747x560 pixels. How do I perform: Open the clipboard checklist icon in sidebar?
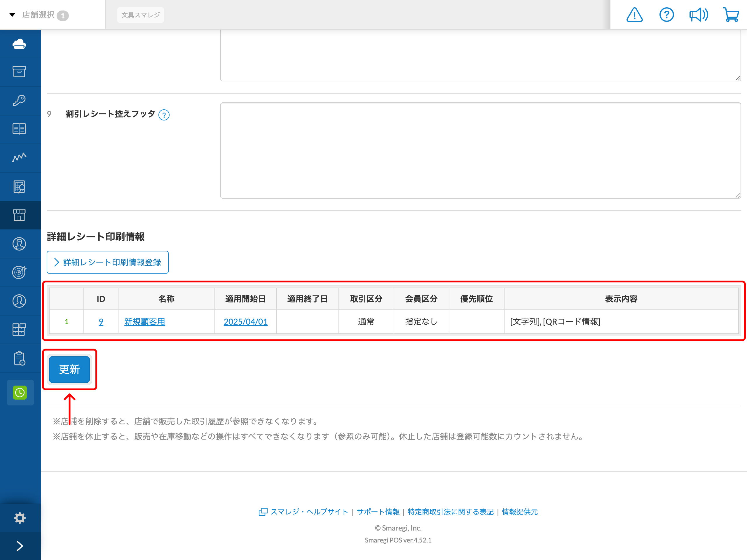click(x=19, y=358)
